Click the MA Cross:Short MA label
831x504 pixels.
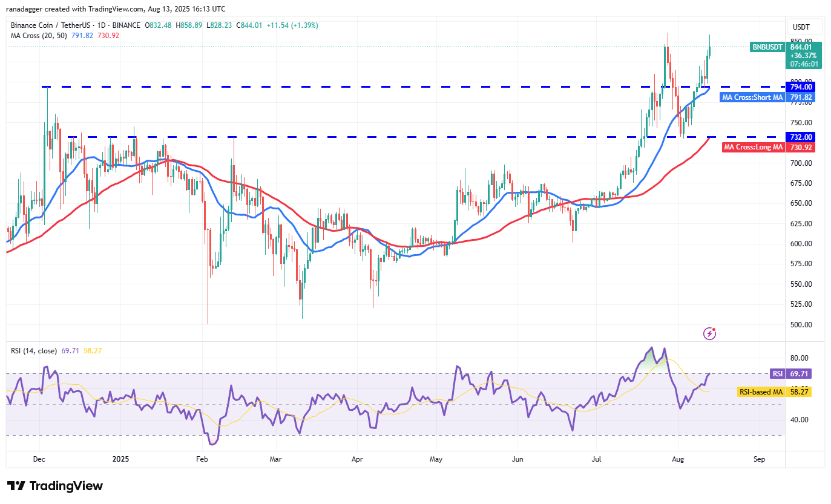click(x=752, y=97)
